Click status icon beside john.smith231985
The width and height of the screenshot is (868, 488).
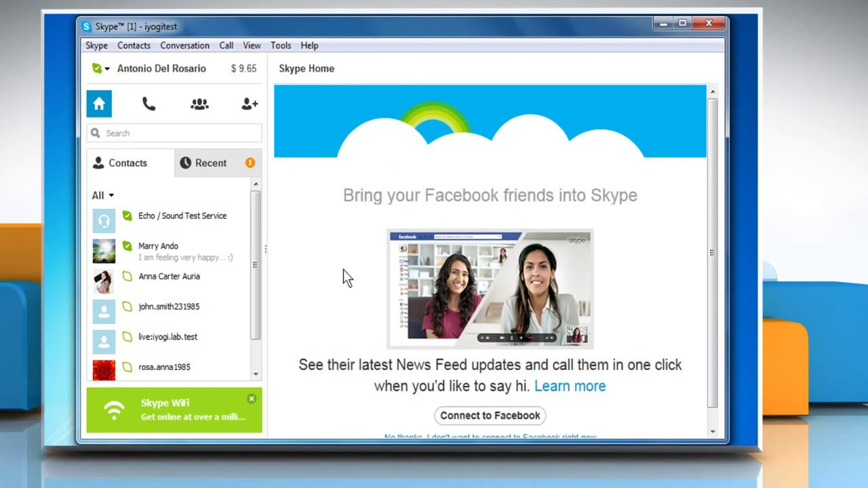(x=127, y=306)
